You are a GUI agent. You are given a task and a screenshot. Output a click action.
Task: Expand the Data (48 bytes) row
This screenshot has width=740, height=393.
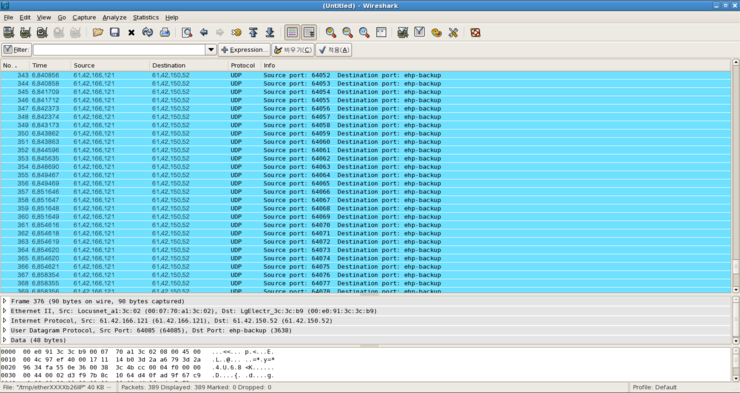[x=5, y=340]
